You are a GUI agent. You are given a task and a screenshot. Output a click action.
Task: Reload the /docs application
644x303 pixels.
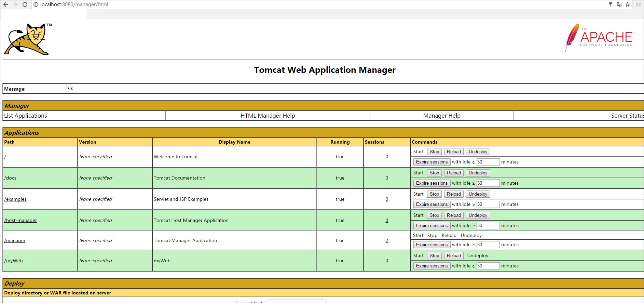pyautogui.click(x=454, y=173)
